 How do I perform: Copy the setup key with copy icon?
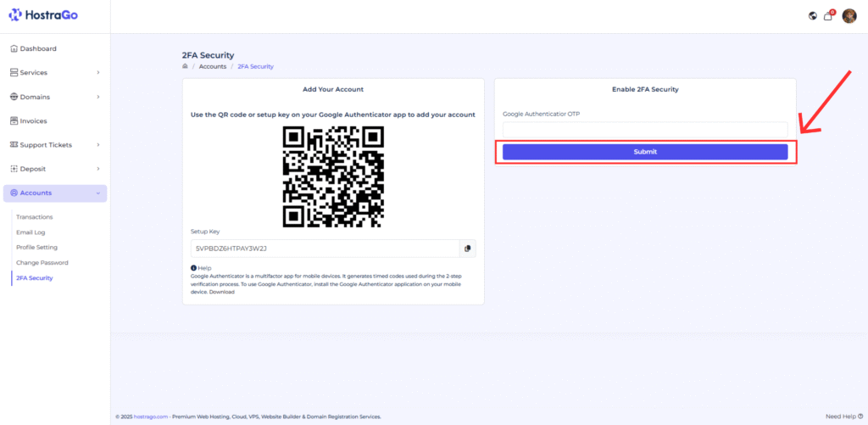(x=467, y=249)
